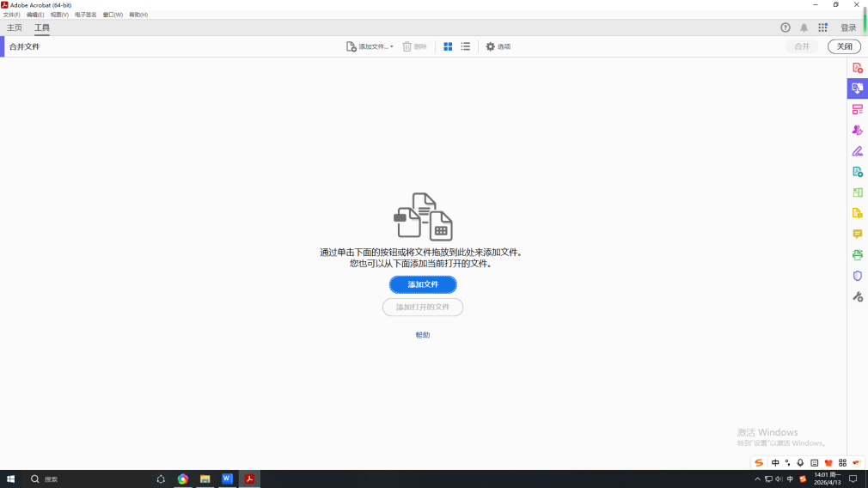Image resolution: width=868 pixels, height=488 pixels.
Task: Open the yellow Comment tool icon
Action: (x=857, y=234)
